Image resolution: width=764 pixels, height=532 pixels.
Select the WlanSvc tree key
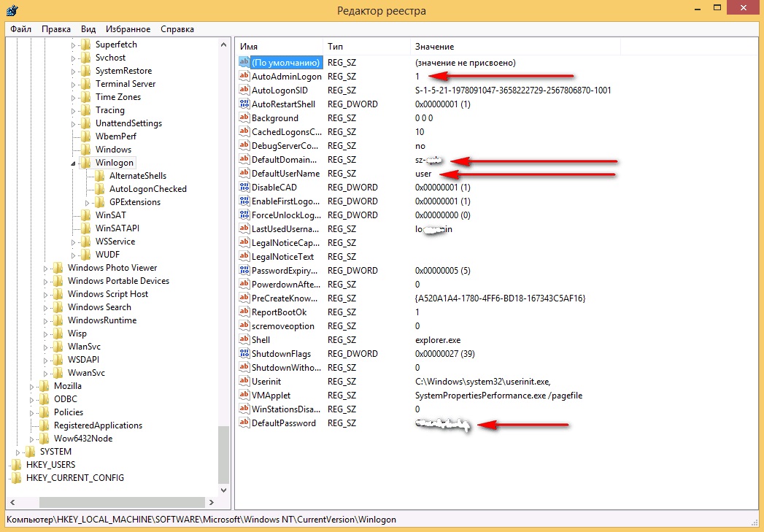click(x=84, y=347)
